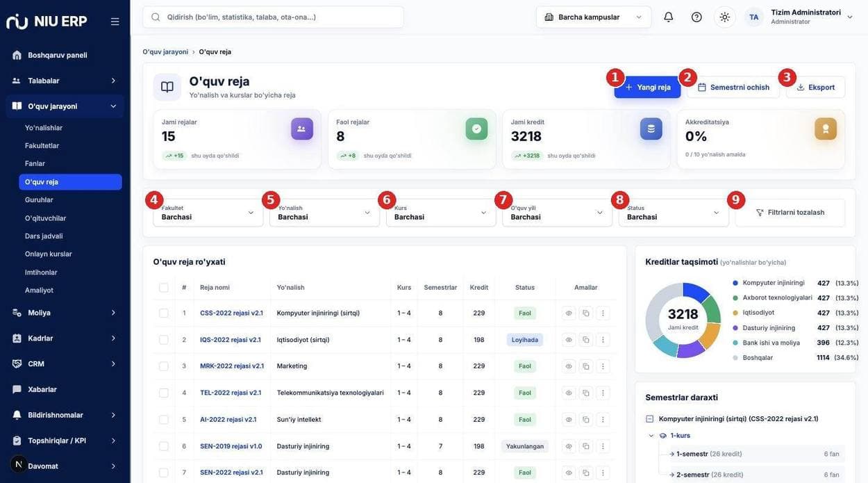Click the Kompyuter injiniringi legend color dot
The width and height of the screenshot is (868, 483).
[735, 283]
